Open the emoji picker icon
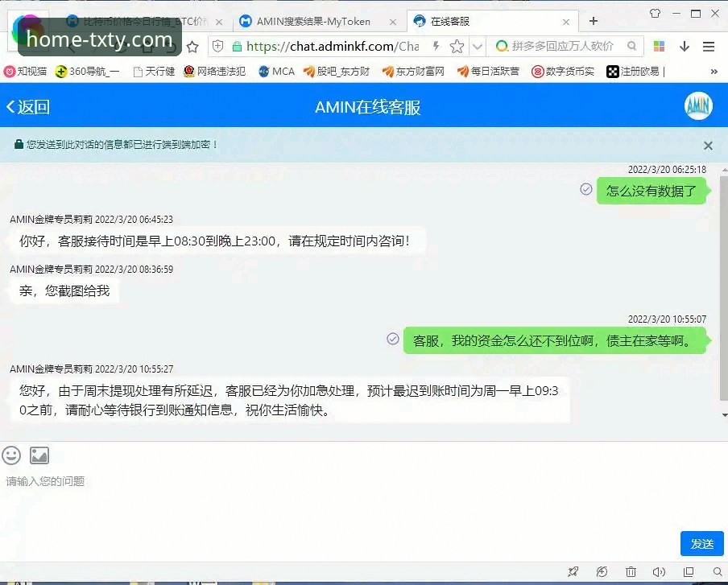The width and height of the screenshot is (728, 585). click(11, 455)
